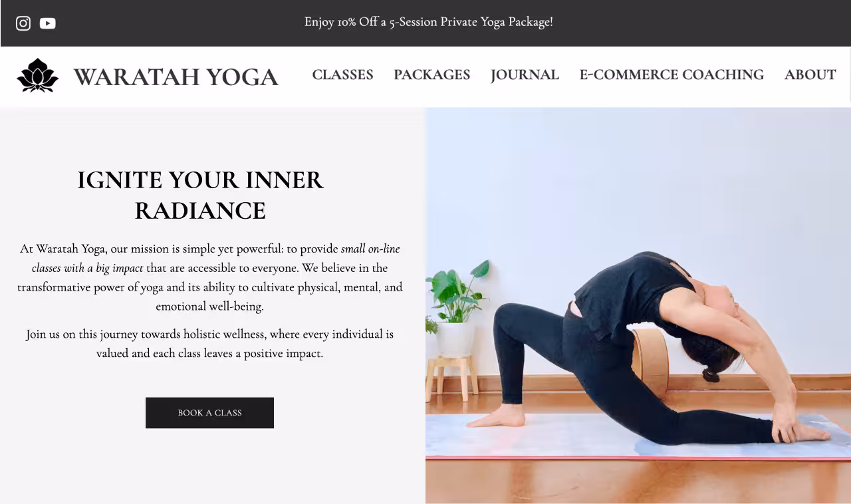Click the wooden plant stool in photo
Image resolution: width=851 pixels, height=504 pixels.
[x=453, y=378]
